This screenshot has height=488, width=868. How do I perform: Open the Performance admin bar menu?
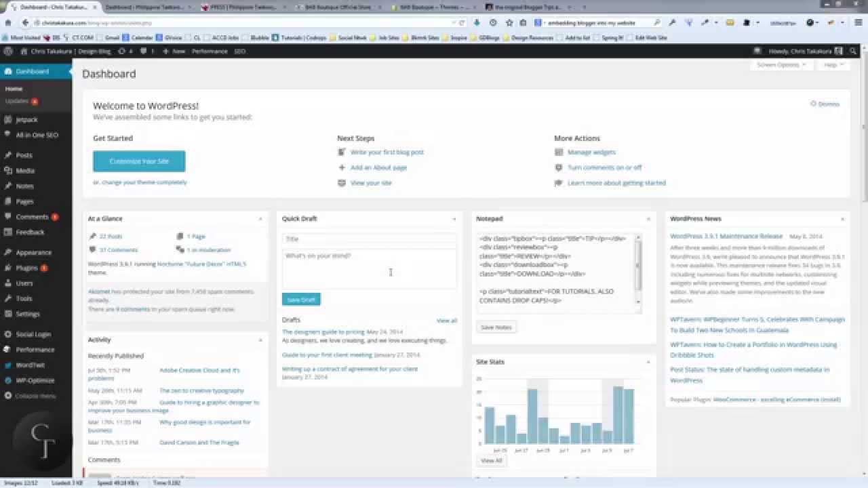(x=210, y=51)
